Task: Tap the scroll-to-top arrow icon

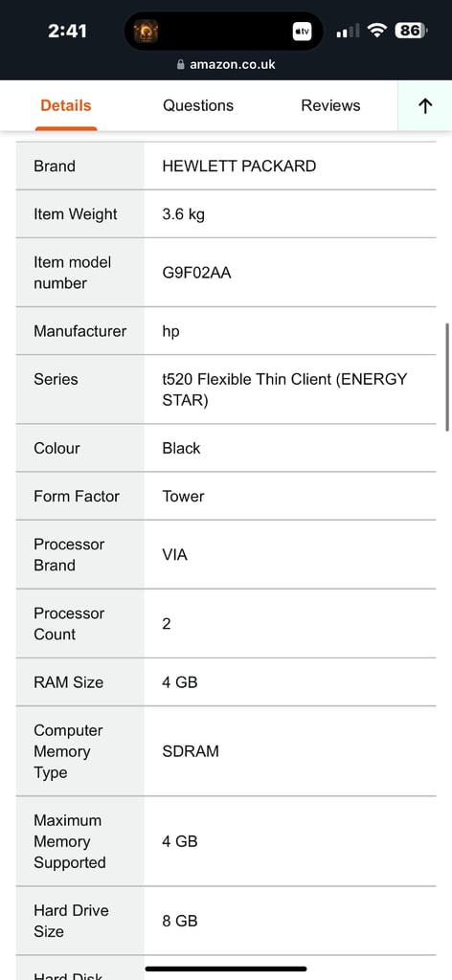Action: click(x=425, y=105)
